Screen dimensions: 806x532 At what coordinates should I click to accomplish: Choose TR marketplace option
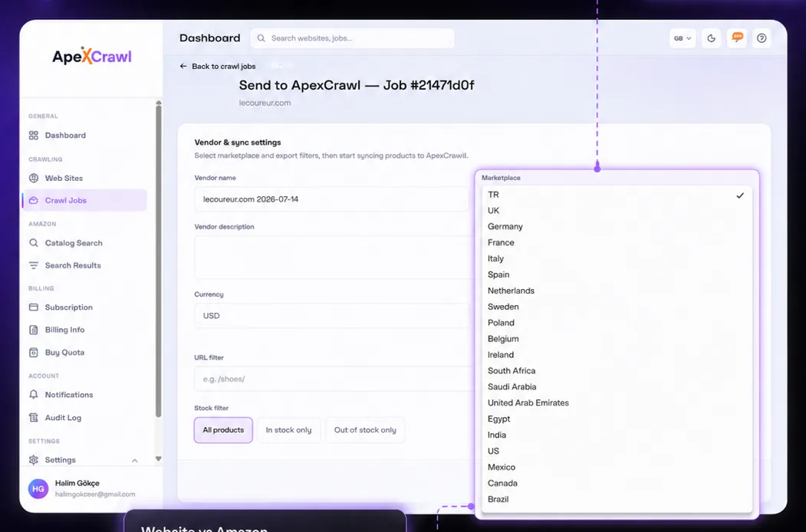point(616,195)
